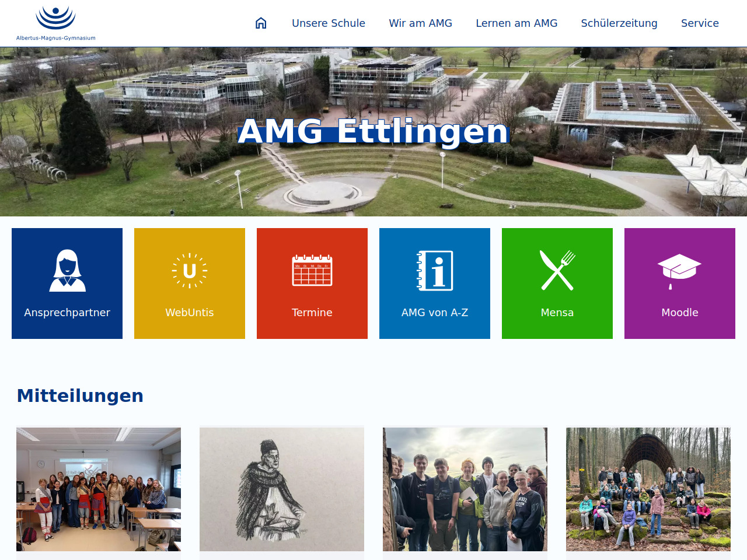Click the Mensa tile label

557,313
